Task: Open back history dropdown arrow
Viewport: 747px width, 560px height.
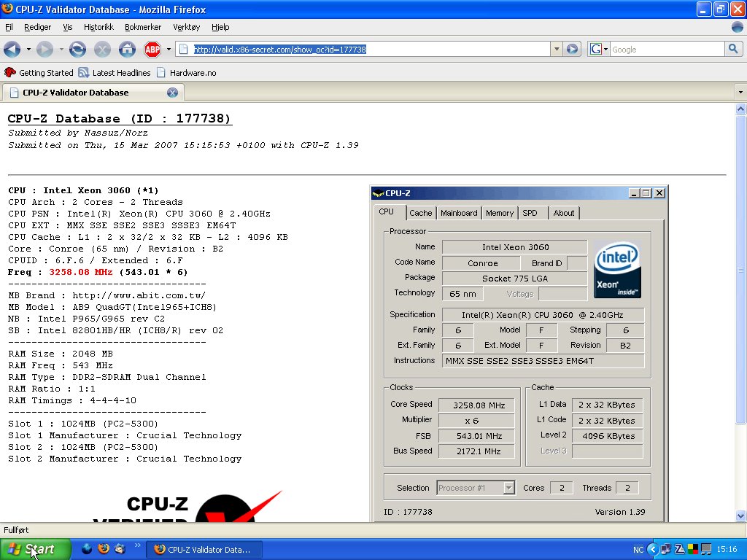Action: pos(28,49)
